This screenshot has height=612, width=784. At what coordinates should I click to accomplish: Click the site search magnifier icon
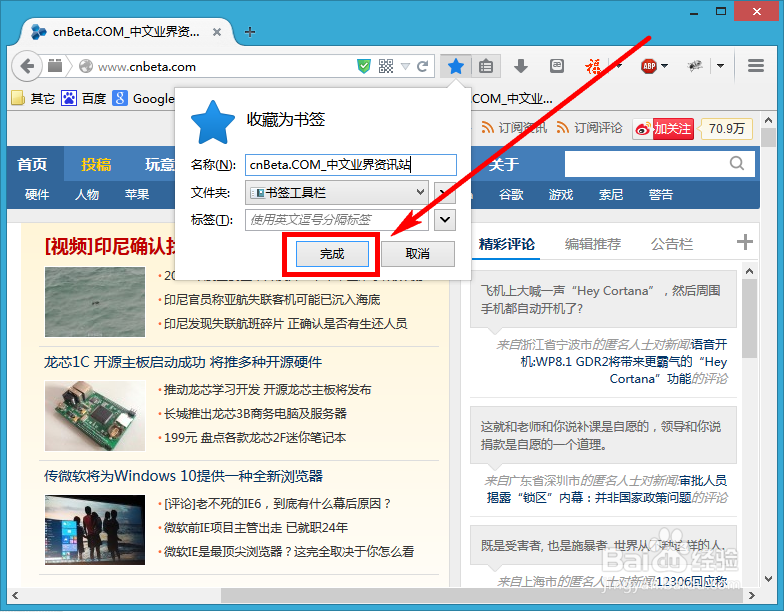click(736, 164)
